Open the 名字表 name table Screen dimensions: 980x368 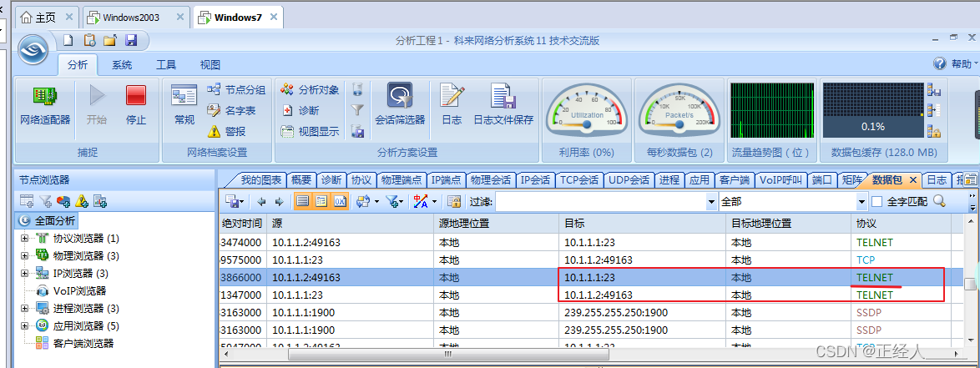tap(231, 111)
